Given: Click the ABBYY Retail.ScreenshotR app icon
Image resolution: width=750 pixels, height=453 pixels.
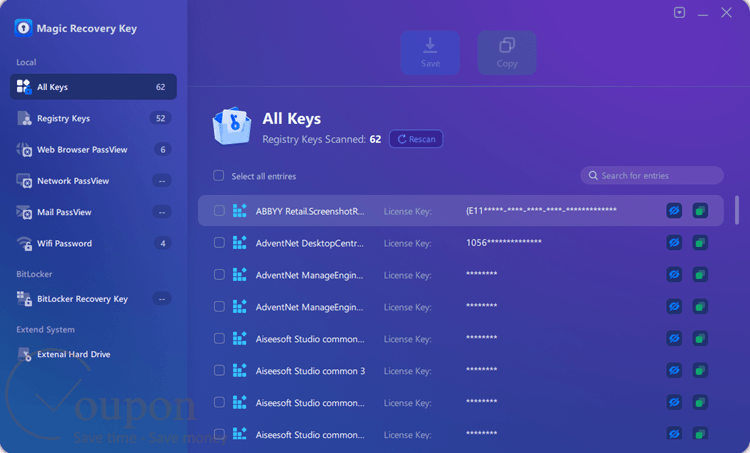Looking at the screenshot, I should [240, 210].
